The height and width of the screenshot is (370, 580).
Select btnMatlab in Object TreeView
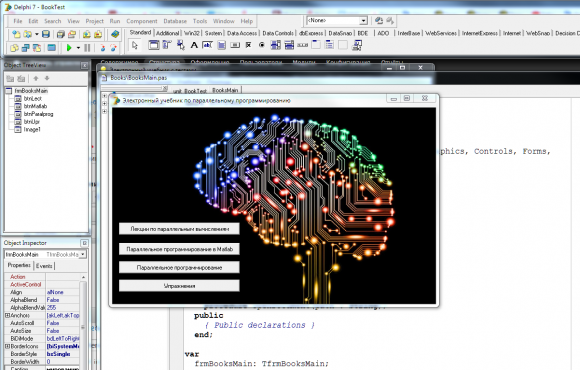35,106
